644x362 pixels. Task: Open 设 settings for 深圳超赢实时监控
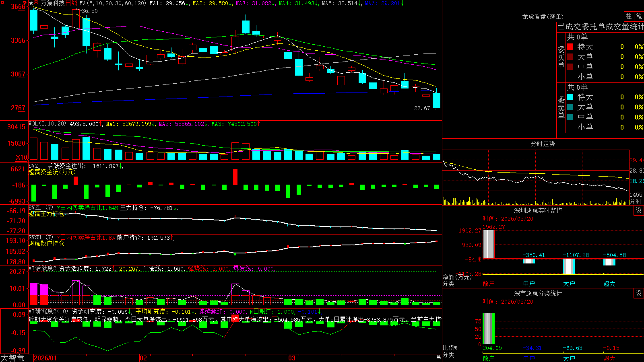[x=639, y=210]
